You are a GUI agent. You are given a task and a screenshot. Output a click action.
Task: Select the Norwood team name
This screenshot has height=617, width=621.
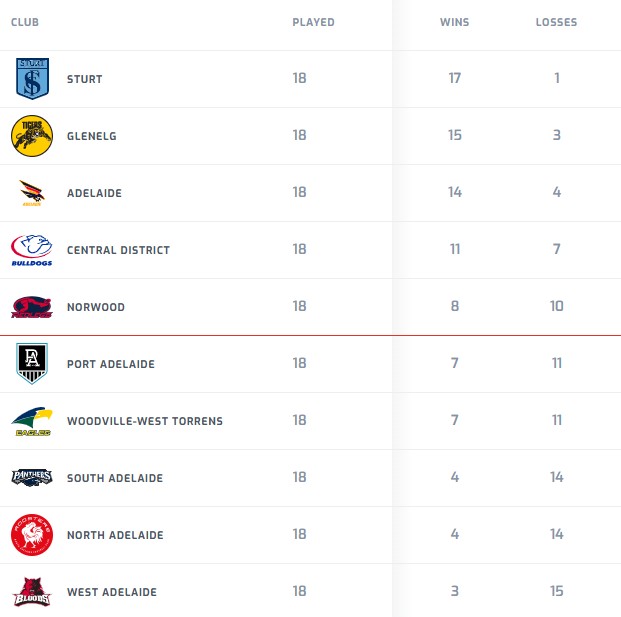96,307
